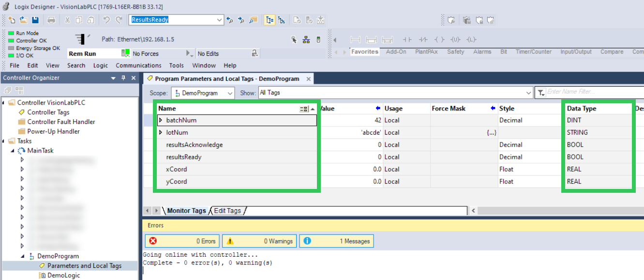Insert an OTL output latch instruction
Viewport: 644px width, 280px height.
pyautogui.click(x=470, y=39)
